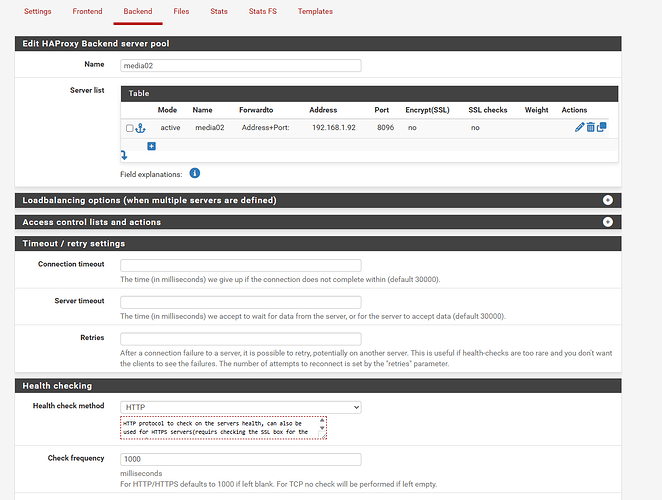
Task: Open the Templates tab
Action: coord(315,12)
